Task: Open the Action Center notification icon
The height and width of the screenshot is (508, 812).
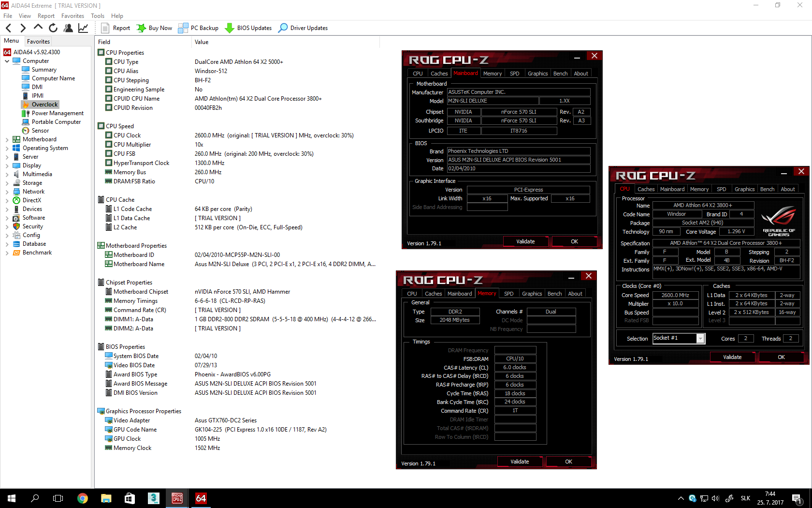Action: 797,498
